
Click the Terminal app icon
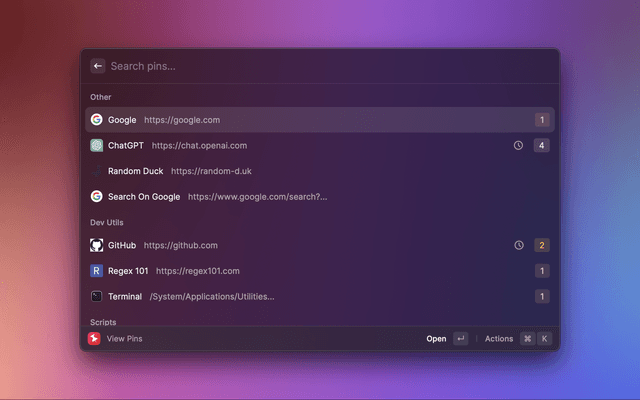(96, 297)
